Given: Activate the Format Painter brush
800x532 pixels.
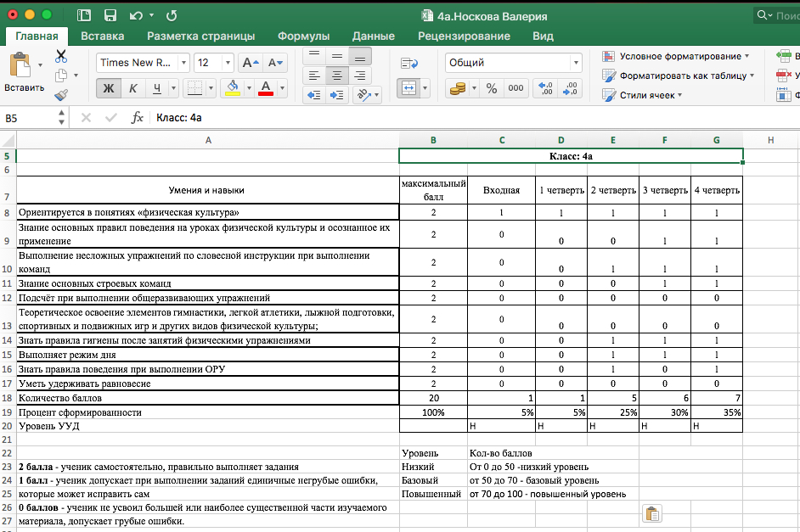Looking at the screenshot, I should [61, 95].
